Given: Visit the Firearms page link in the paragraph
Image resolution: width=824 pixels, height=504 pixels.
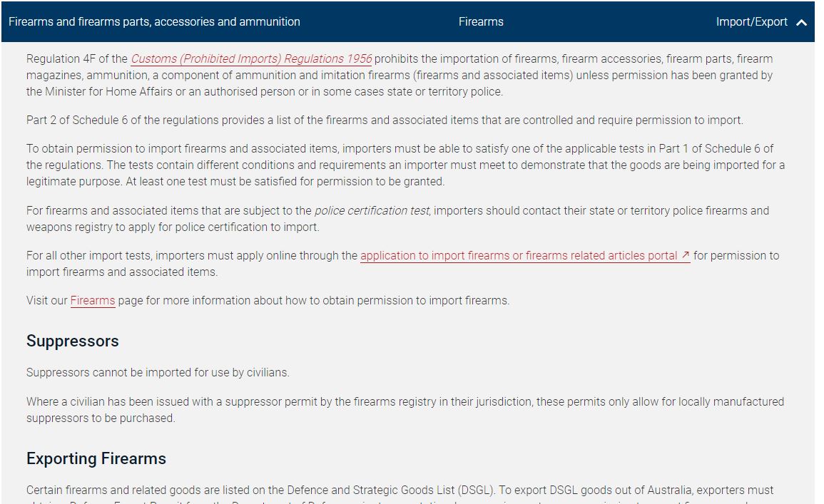Looking at the screenshot, I should click(92, 300).
